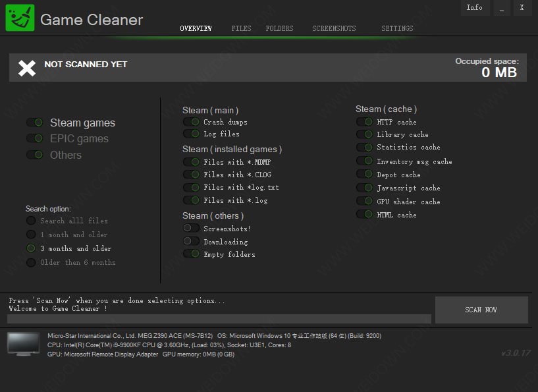This screenshot has height=392, width=538.
Task: Enable the Screenshots! toggle
Action: tap(191, 228)
